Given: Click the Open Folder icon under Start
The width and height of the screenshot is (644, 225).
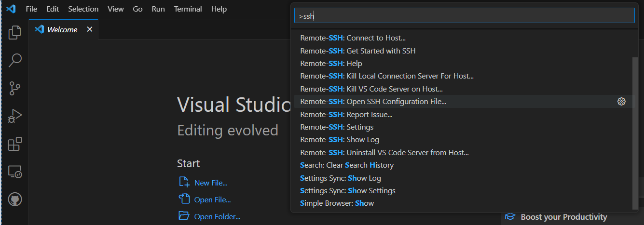Looking at the screenshot, I should (x=184, y=216).
